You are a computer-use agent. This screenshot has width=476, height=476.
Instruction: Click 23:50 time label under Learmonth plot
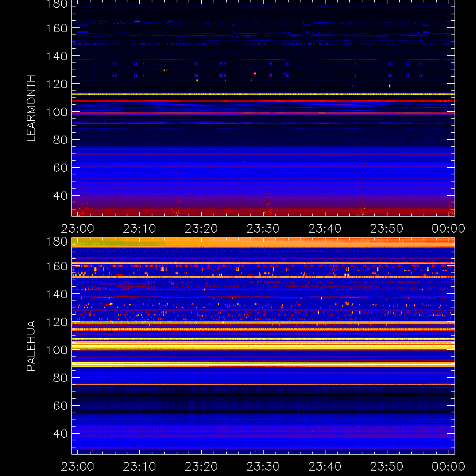tap(387, 228)
